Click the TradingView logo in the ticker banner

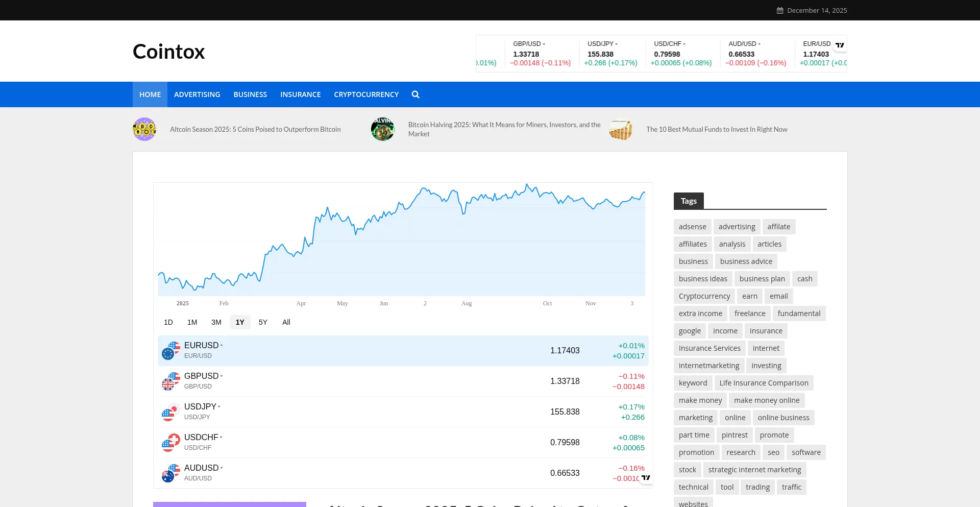coord(840,45)
